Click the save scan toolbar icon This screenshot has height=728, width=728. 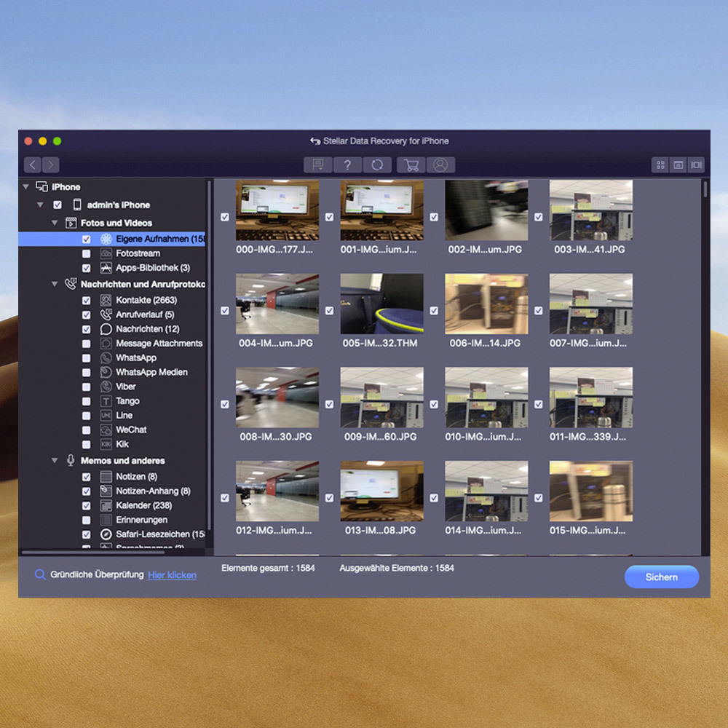pos(318,165)
